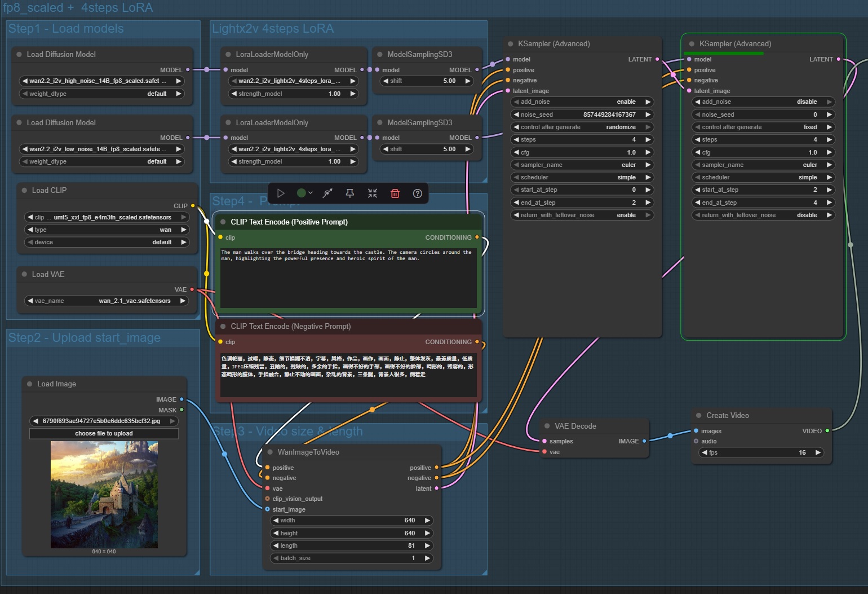The image size is (868, 594).
Task: Decrease fps value with left arrow in Create Video
Action: 705,452
